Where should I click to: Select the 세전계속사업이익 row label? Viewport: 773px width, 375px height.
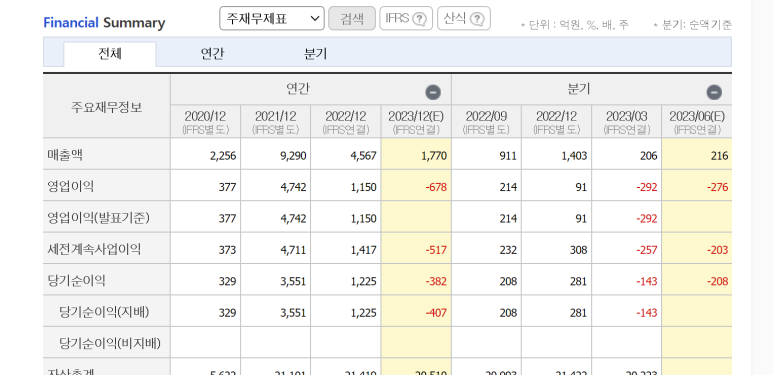(x=94, y=250)
